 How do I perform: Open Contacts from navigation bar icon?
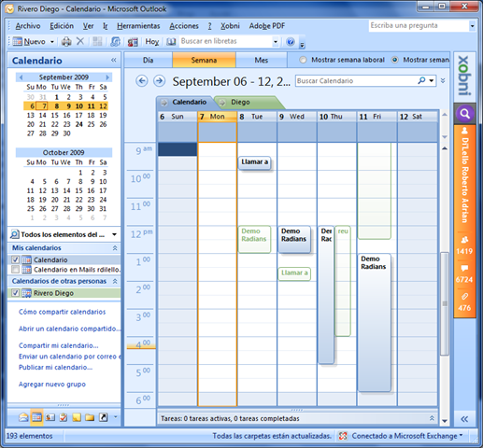(x=50, y=417)
